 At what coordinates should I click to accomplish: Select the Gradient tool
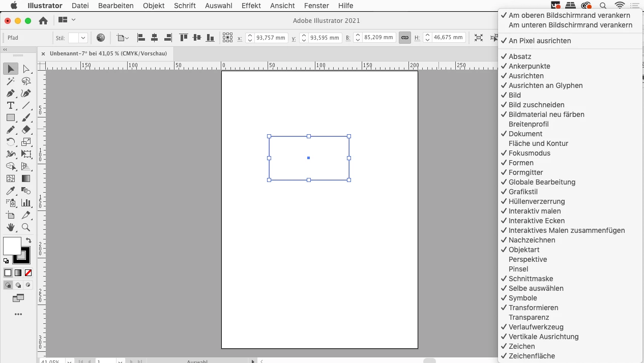(26, 178)
